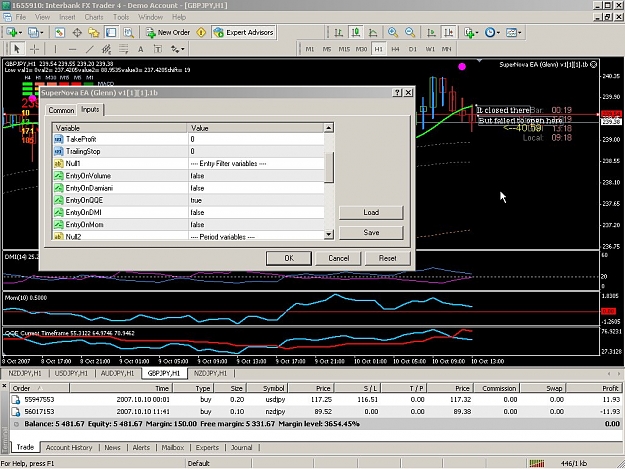Select the Text (A) drawing tool
The width and height of the screenshot is (625, 469).
[140, 49]
